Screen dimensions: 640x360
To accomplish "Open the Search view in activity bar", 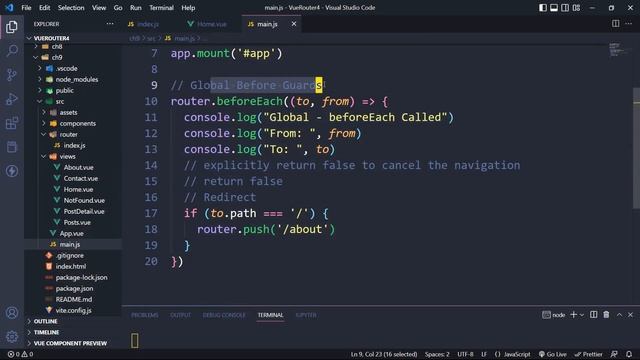I will pos(12,51).
